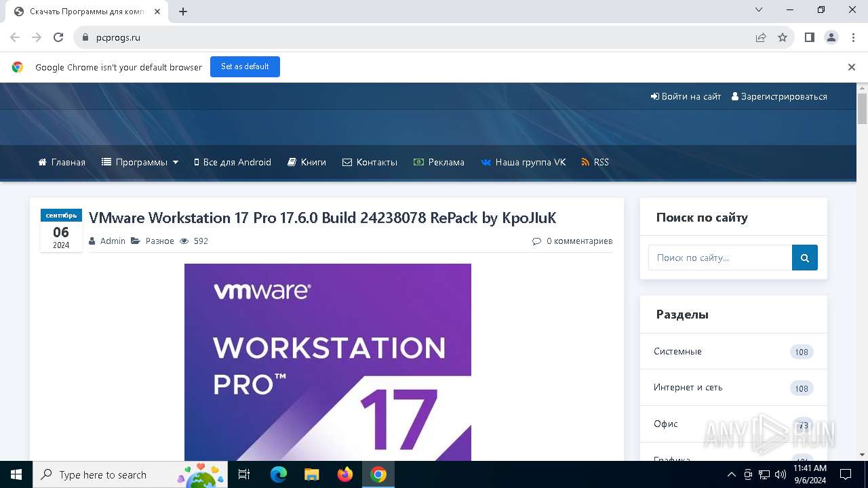Bookmark this page with the star icon

[783, 38]
